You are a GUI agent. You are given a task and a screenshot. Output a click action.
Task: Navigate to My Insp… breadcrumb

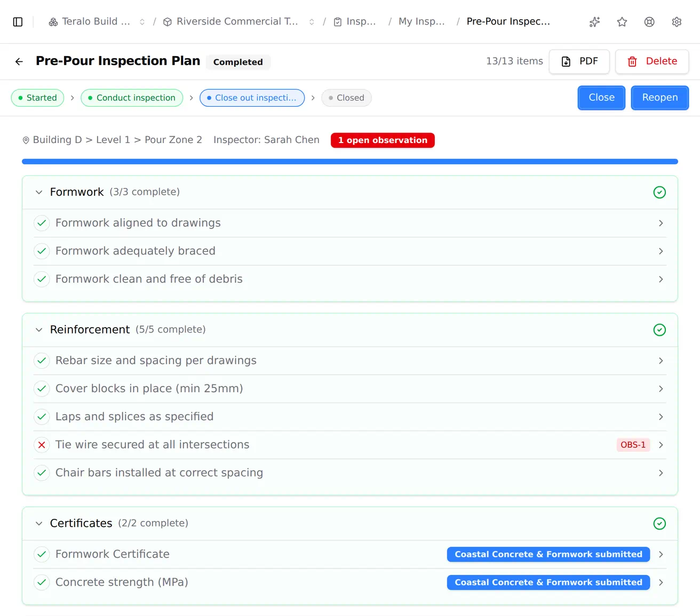421,22
